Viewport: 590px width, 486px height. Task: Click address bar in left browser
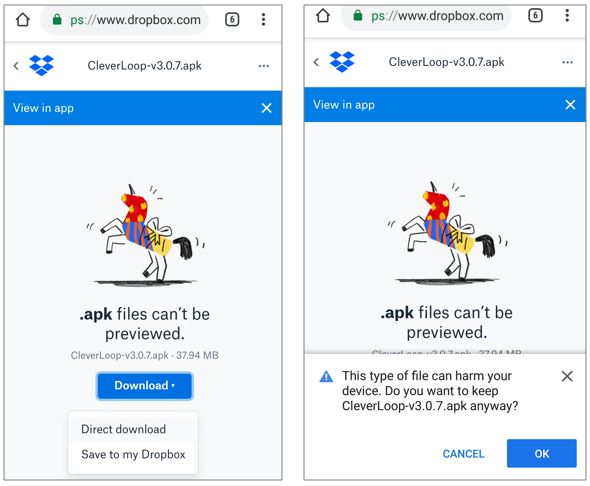click(125, 20)
